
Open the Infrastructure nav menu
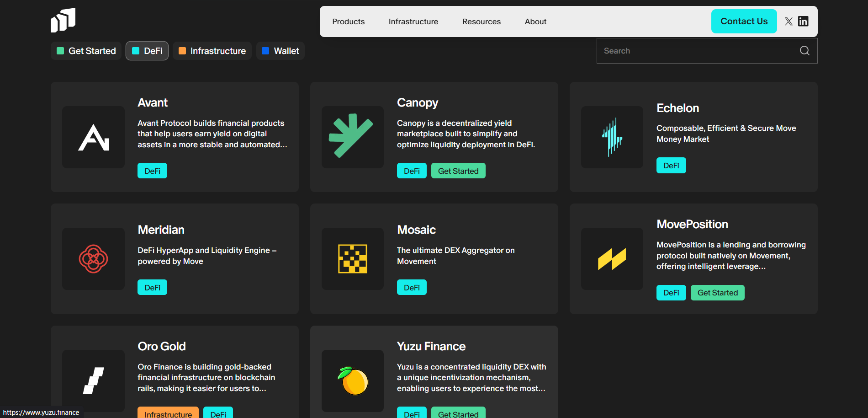[x=413, y=21]
